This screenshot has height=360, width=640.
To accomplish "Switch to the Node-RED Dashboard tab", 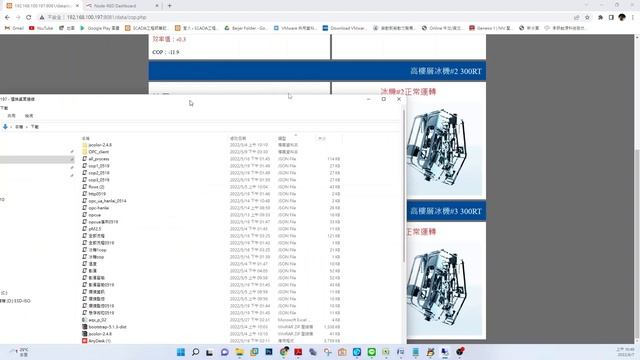I will 122,6.
